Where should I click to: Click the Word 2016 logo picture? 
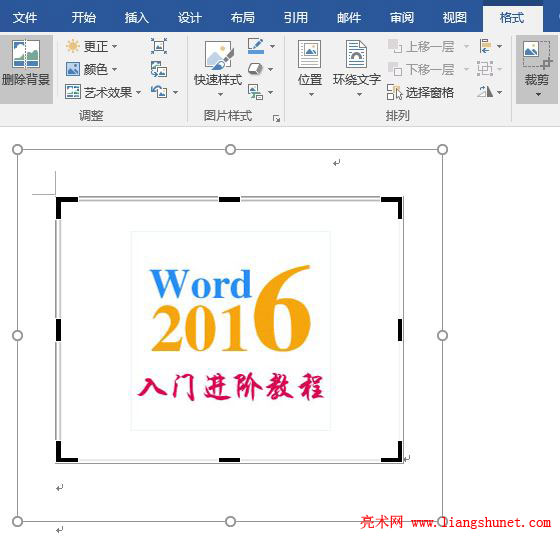pyautogui.click(x=230, y=331)
